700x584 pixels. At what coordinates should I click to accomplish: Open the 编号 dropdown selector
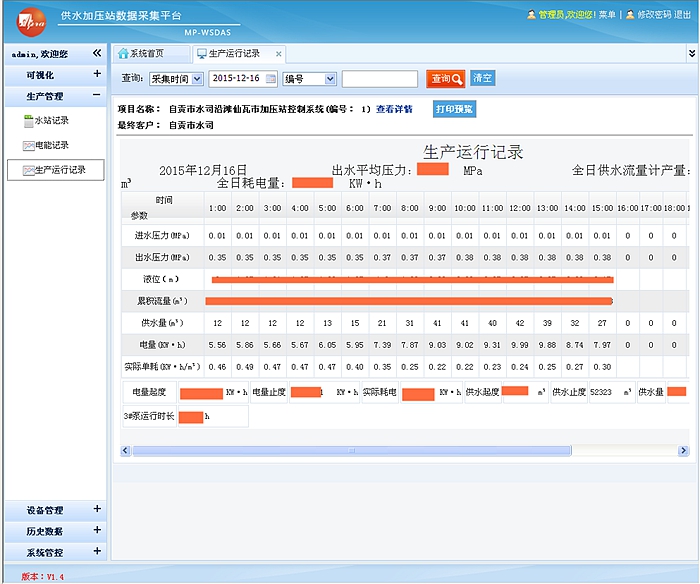coord(308,78)
